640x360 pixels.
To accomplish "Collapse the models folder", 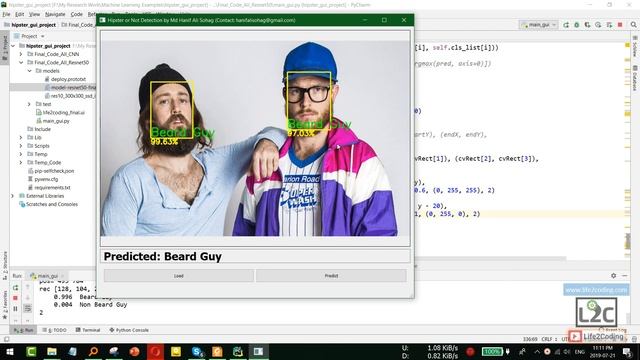I will (29, 71).
